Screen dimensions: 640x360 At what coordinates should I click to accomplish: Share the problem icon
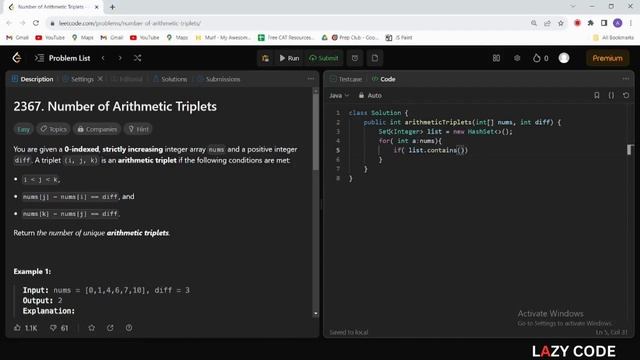[x=110, y=328]
